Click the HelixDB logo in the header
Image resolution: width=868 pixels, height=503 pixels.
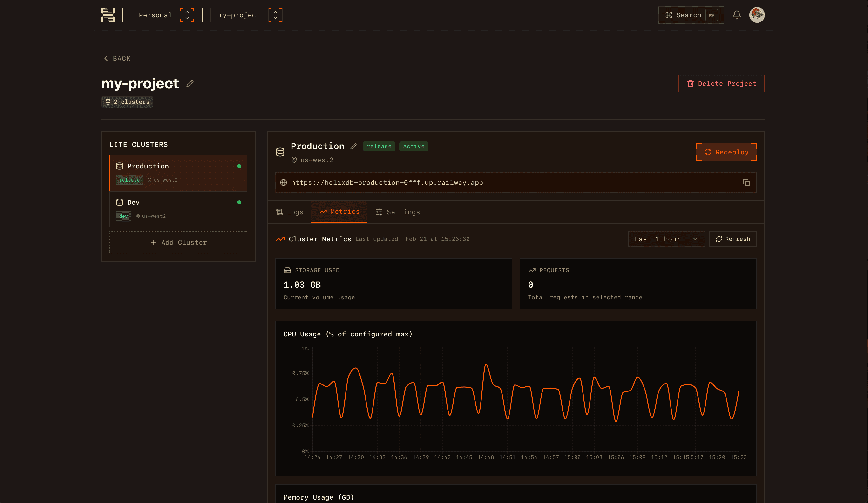click(108, 15)
